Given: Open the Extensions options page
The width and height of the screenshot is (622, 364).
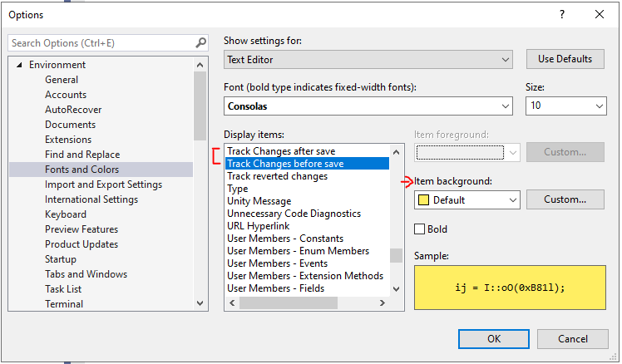Looking at the screenshot, I should [x=68, y=140].
